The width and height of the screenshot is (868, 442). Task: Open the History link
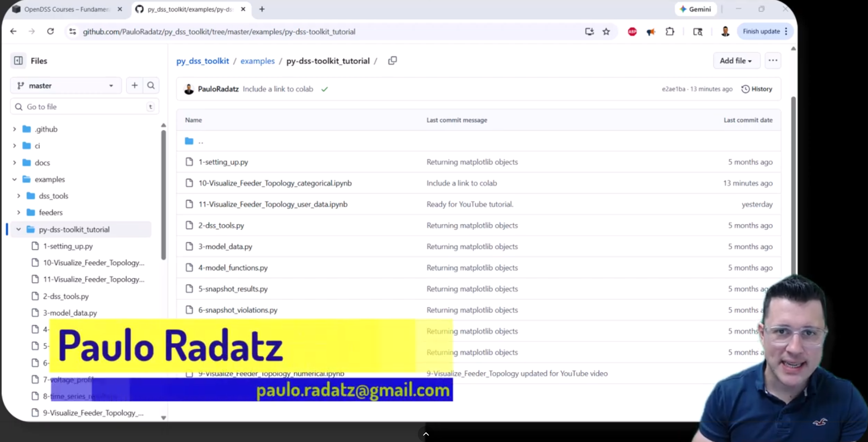(757, 89)
